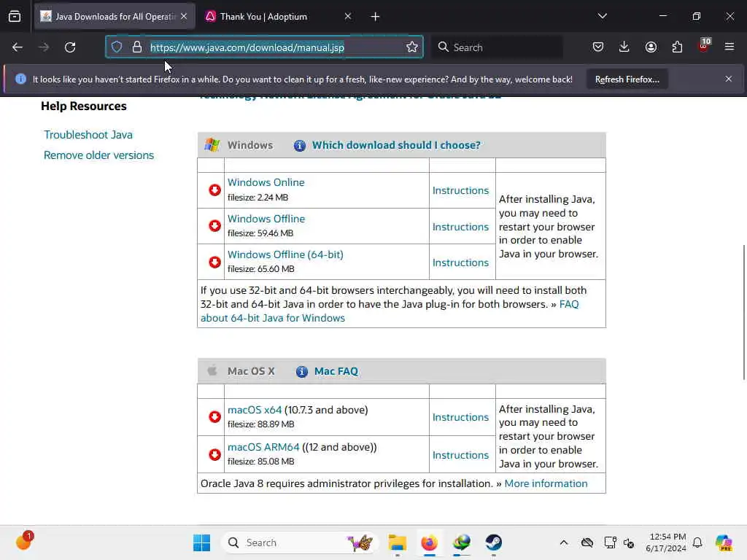This screenshot has height=560, width=747.
Task: Close the Thank You Adoptium tab
Action: (x=348, y=16)
